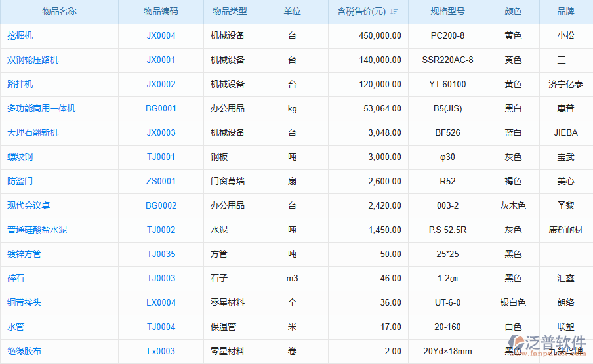Open item code BG0001
Viewport: 593px width, 364px height.
[x=161, y=109]
